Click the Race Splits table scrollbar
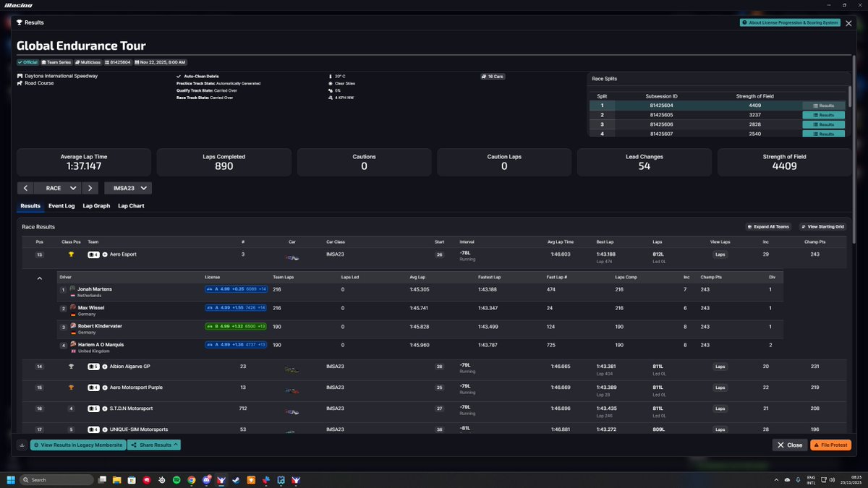The height and width of the screenshot is (488, 868). click(x=850, y=98)
